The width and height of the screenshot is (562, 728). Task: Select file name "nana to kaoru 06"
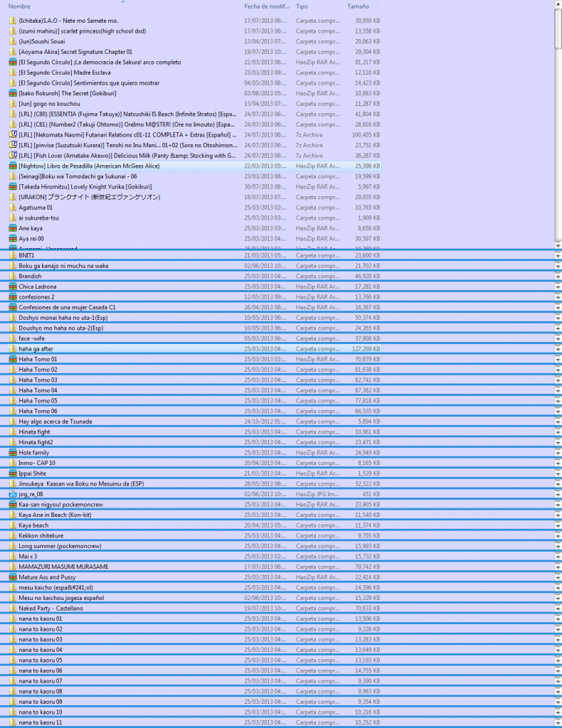pos(41,670)
